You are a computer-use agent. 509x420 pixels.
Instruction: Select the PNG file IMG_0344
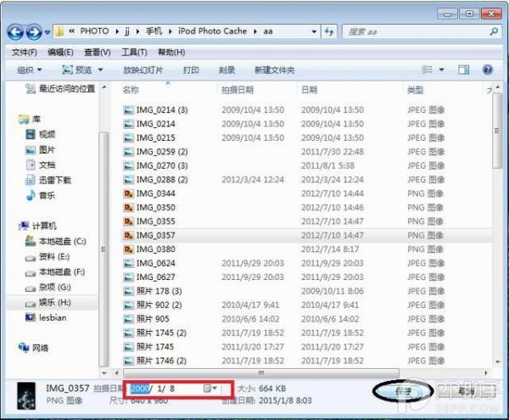coord(149,193)
